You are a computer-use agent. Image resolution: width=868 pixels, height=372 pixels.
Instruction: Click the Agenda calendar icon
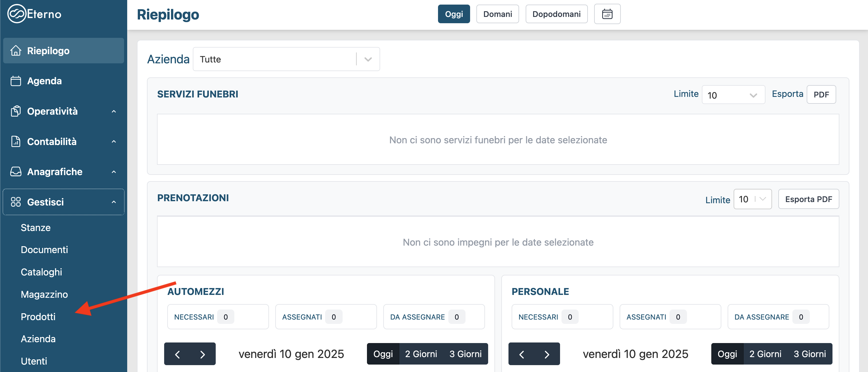[x=16, y=81]
